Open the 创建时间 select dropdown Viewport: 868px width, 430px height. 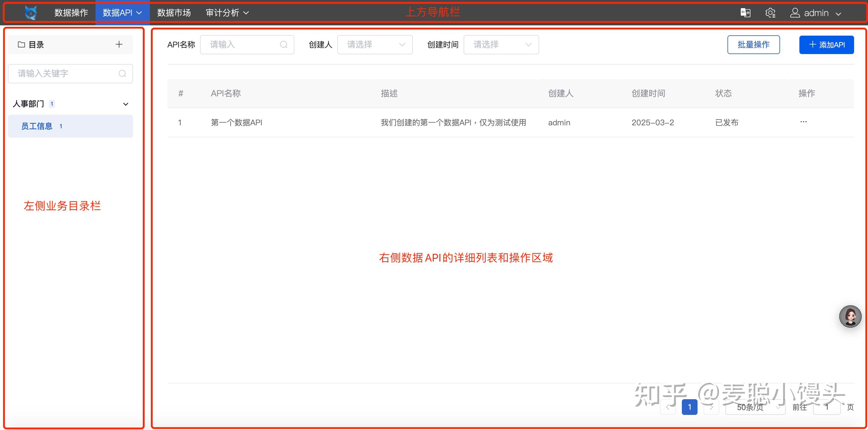501,44
